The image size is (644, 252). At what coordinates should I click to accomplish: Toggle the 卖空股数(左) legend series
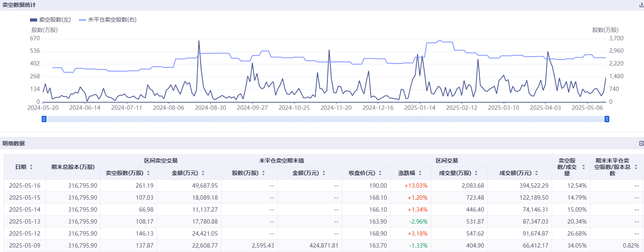point(50,20)
